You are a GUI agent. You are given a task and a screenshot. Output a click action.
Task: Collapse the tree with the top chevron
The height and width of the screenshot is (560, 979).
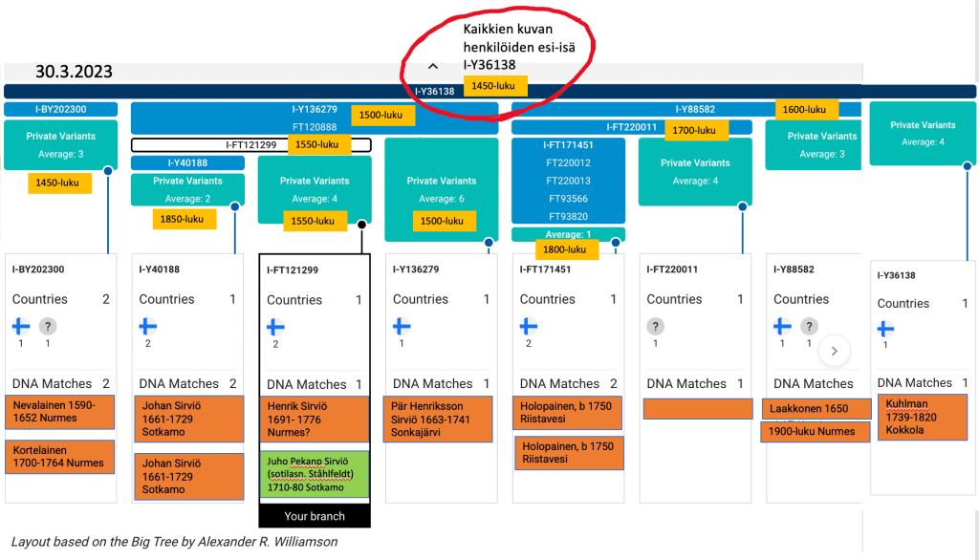[x=432, y=66]
